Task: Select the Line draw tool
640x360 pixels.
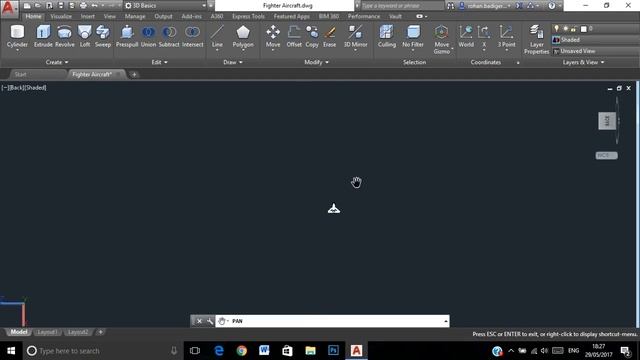Action: 217,37
